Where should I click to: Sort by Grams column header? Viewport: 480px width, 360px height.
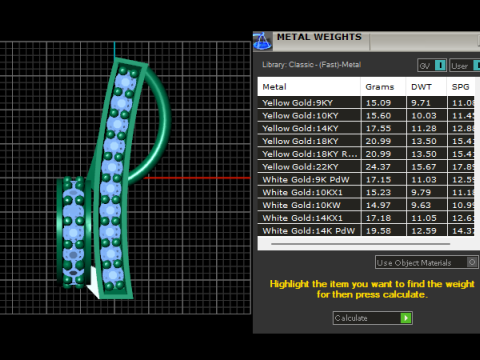[383, 87]
